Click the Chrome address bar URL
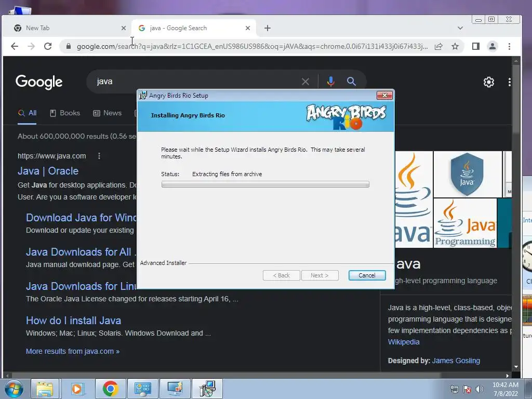Viewport: 532px width, 399px height. click(252, 46)
